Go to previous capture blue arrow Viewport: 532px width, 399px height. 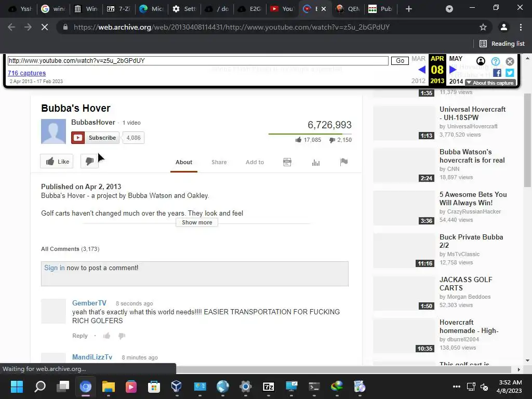[x=422, y=70]
